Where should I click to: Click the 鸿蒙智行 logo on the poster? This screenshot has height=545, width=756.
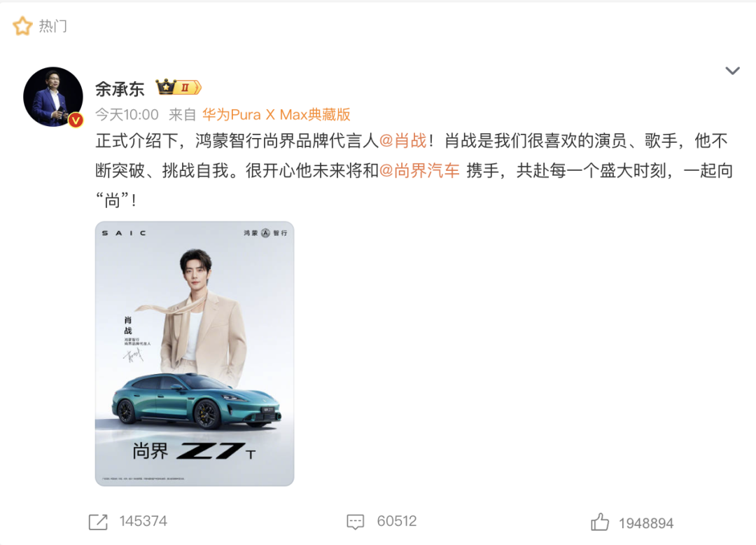(266, 233)
